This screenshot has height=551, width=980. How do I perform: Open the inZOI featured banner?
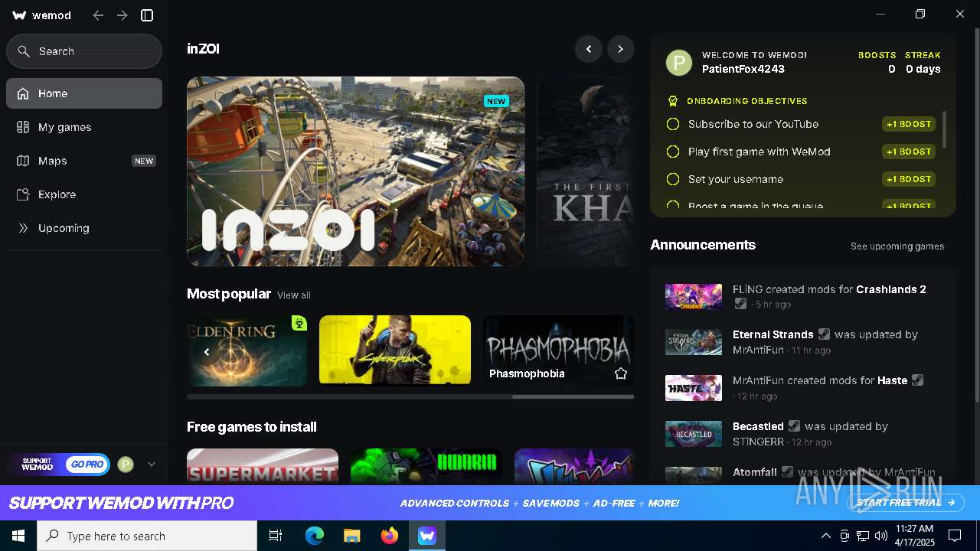tap(355, 171)
